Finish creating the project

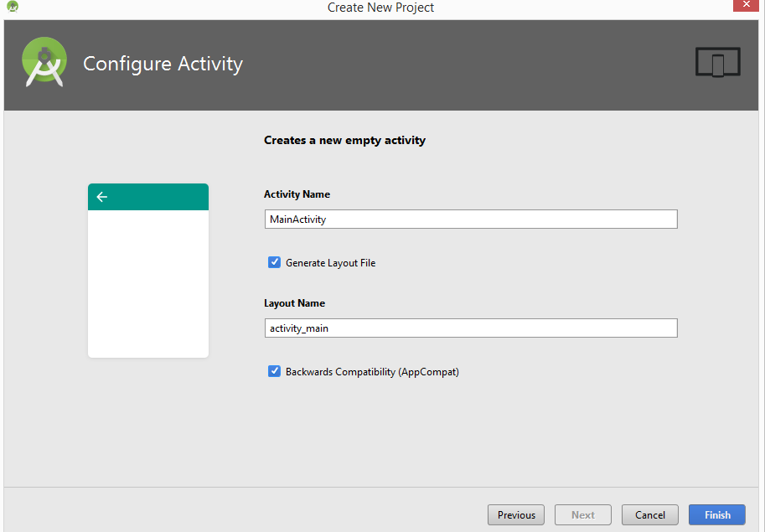(717, 515)
